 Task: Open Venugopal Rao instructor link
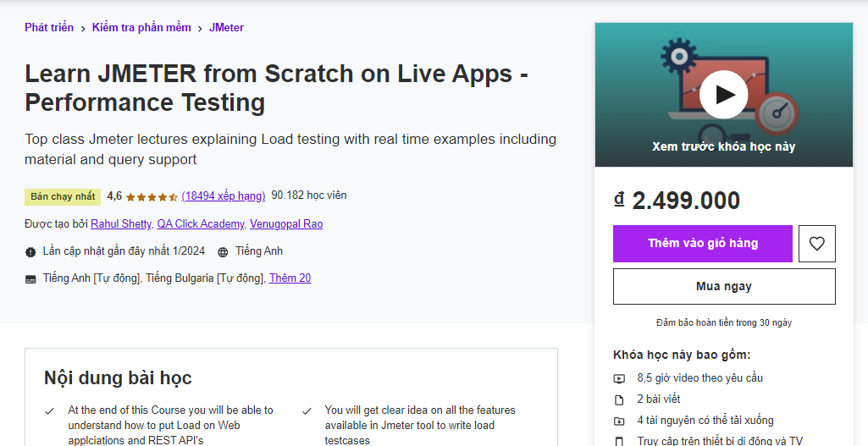pyautogui.click(x=286, y=224)
